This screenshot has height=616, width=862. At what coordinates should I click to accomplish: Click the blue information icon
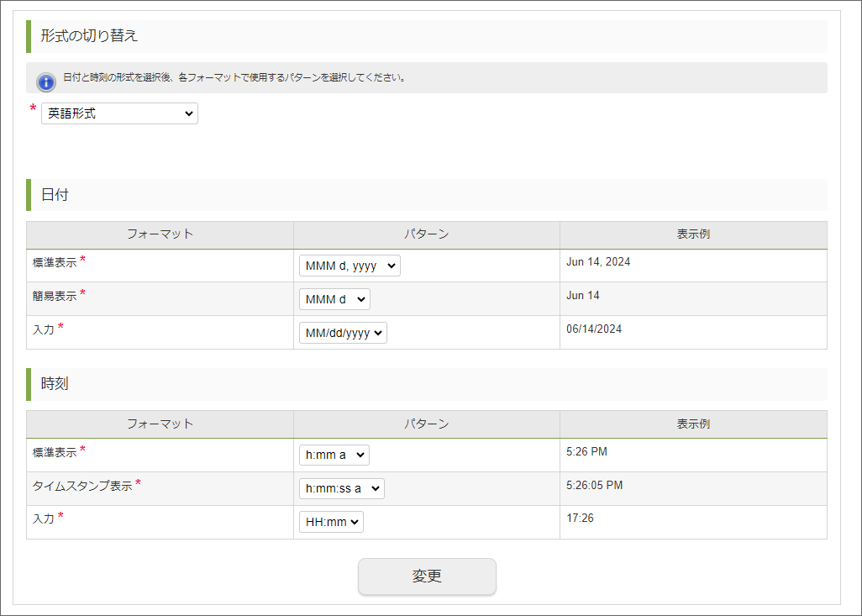pos(46,81)
